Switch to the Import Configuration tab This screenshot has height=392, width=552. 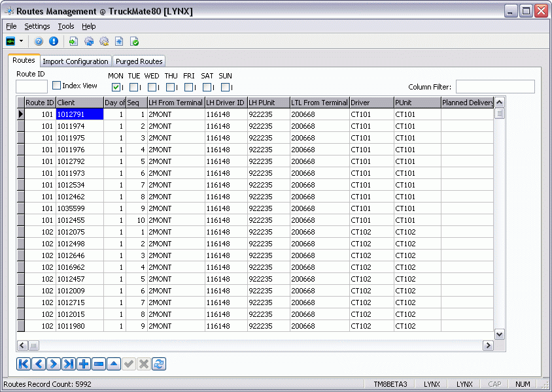[75, 61]
